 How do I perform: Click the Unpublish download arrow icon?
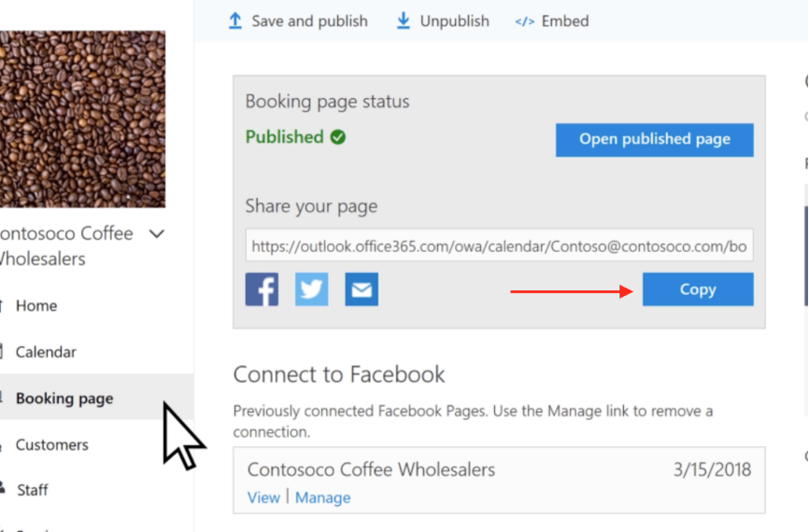404,21
